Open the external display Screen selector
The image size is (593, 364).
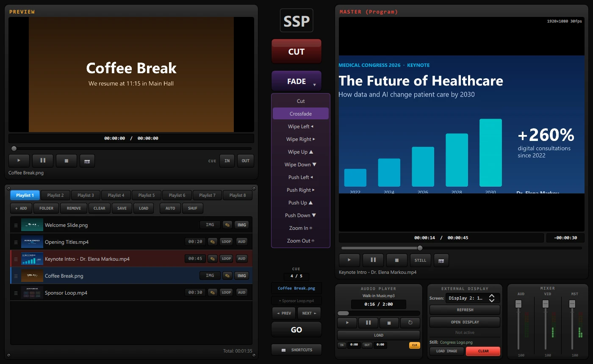click(x=473, y=298)
